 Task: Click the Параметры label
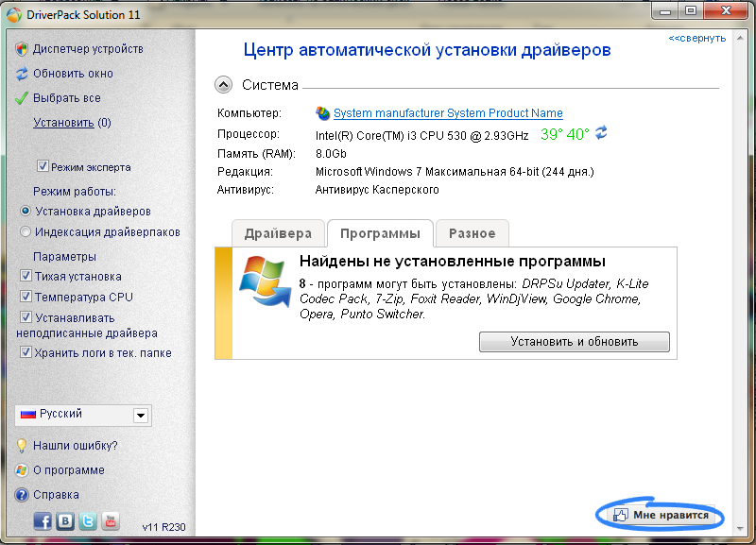click(x=64, y=257)
